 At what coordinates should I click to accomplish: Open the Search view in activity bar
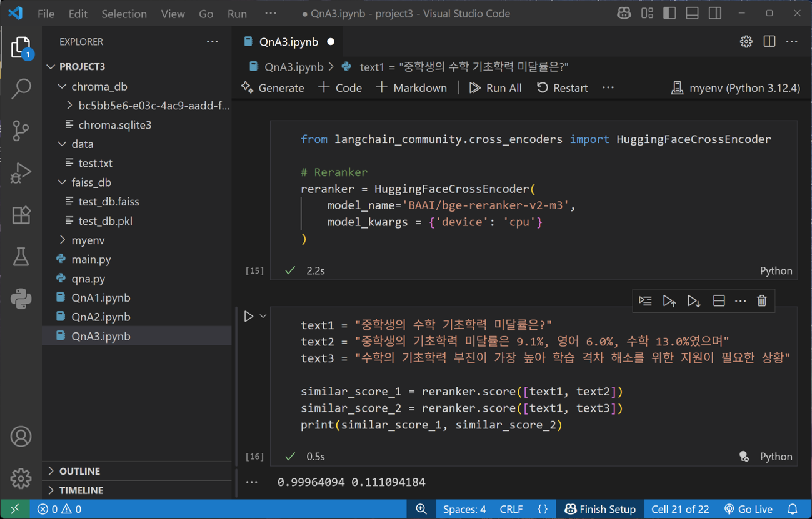click(x=21, y=89)
